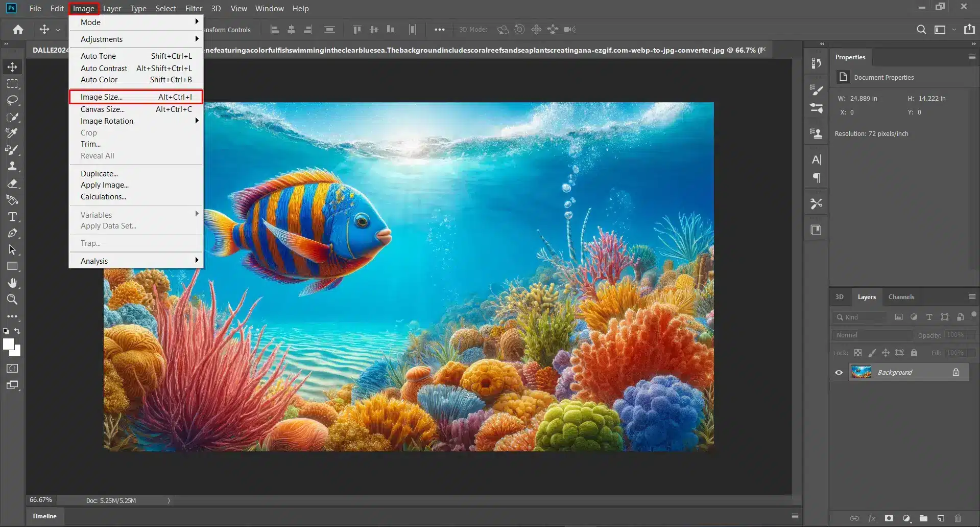Toggle Lock position icon
Image resolution: width=980 pixels, height=527 pixels.
coord(886,353)
